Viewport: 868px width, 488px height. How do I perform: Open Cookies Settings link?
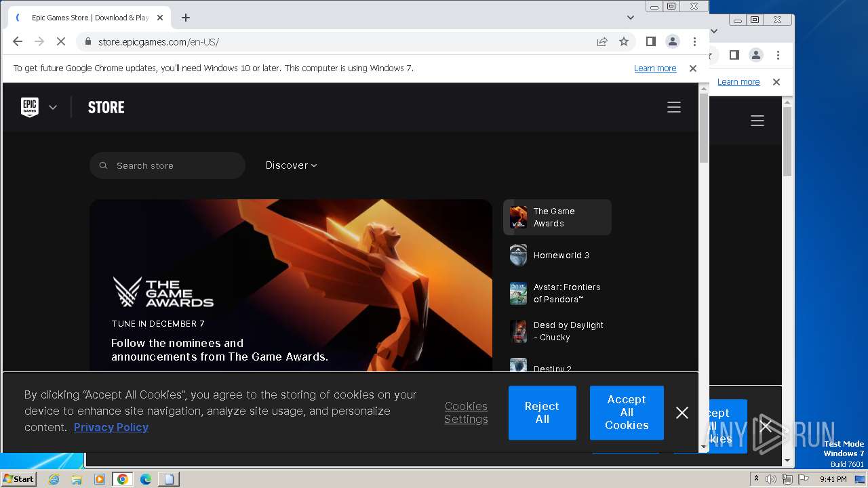(x=466, y=413)
